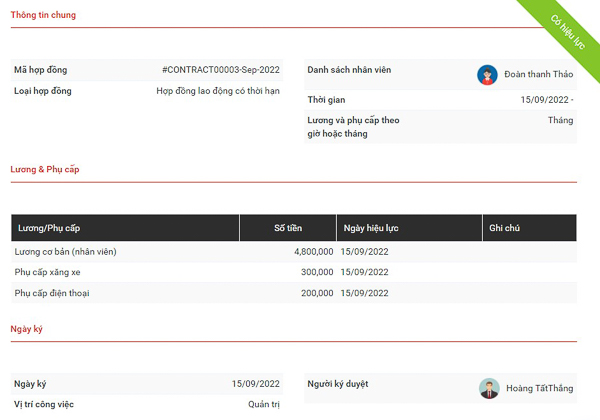The height and width of the screenshot is (420, 600).
Task: Click the contract code #CONTRACT00003-Sep-2022
Action: (x=220, y=70)
